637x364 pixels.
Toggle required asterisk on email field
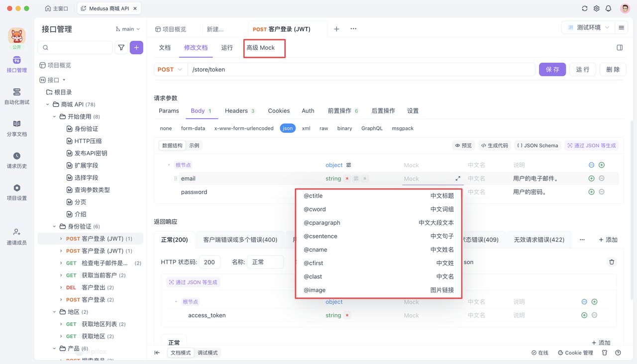[347, 179]
